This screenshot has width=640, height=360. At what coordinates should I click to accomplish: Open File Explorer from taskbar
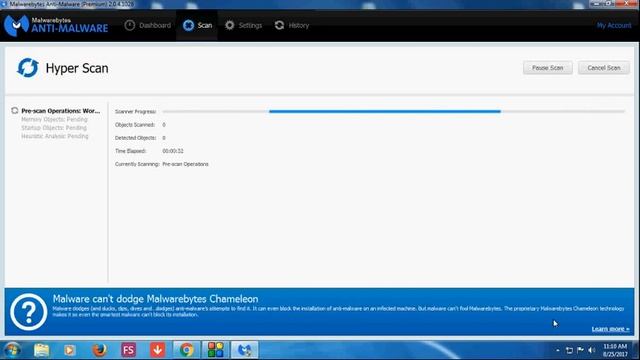click(41, 350)
